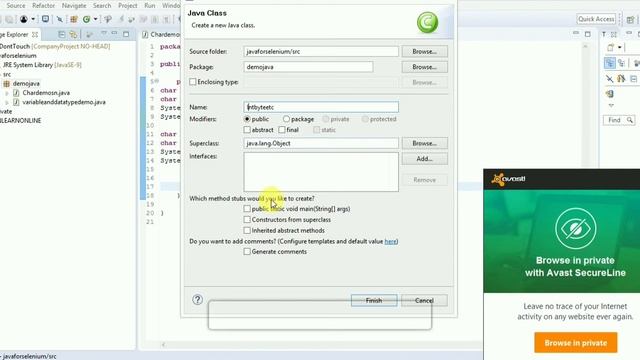Viewport: 640px width, 360px height.
Task: Click the coverage launch toolbar icon
Action: coord(24,19)
